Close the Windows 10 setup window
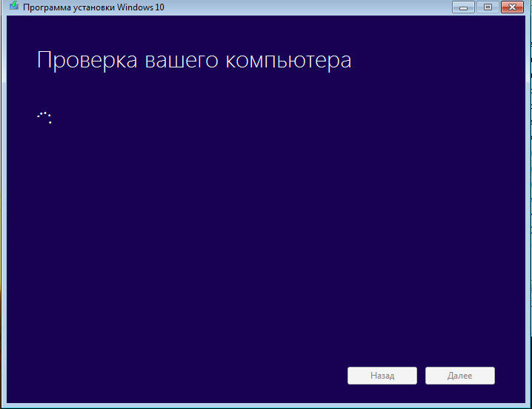The width and height of the screenshot is (532, 409). 512,7
